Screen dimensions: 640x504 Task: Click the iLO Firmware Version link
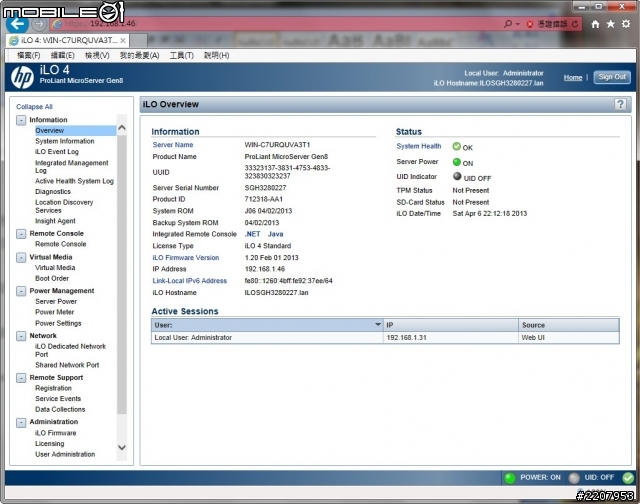click(x=186, y=258)
